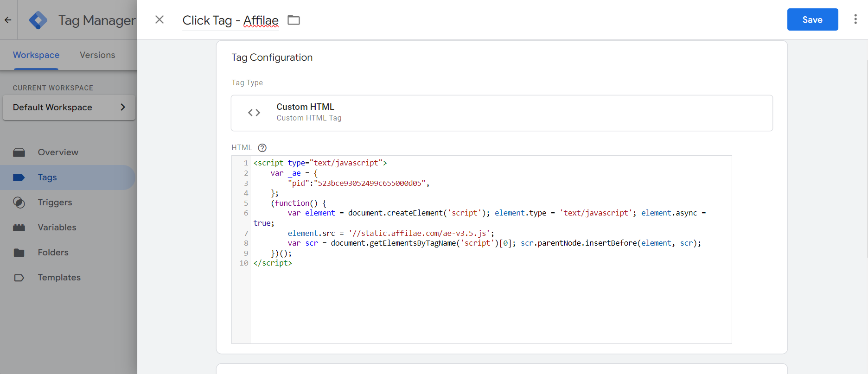Click the back arrow in Tag Manager header

coord(8,20)
